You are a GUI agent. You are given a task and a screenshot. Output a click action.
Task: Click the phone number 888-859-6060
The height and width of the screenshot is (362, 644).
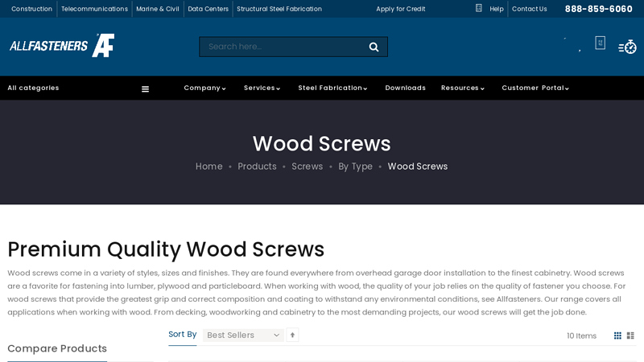(x=599, y=9)
